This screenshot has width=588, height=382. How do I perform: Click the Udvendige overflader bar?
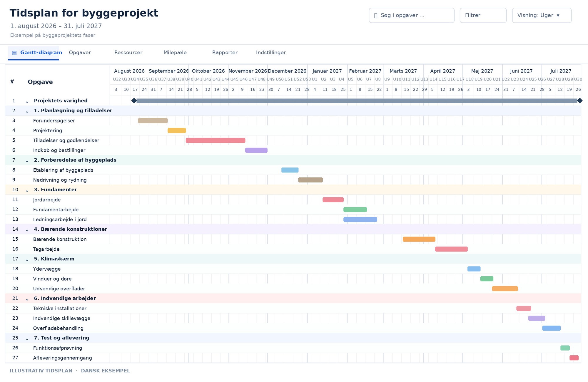click(505, 289)
